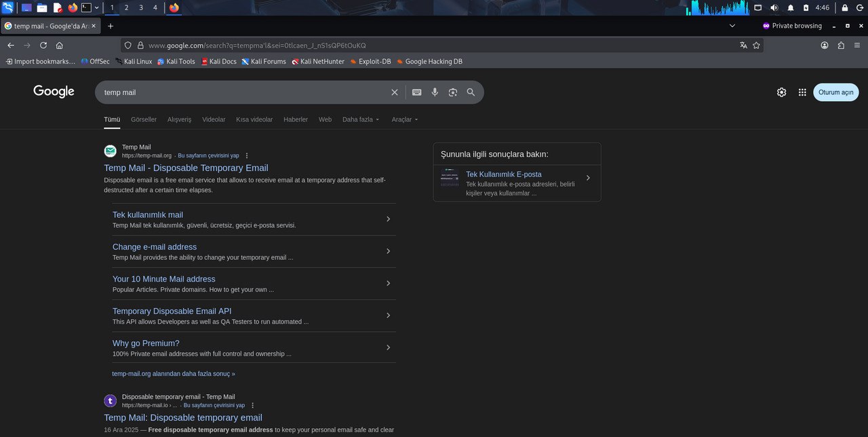Open the text editor panel launcher
868x437 pixels.
coord(58,7)
